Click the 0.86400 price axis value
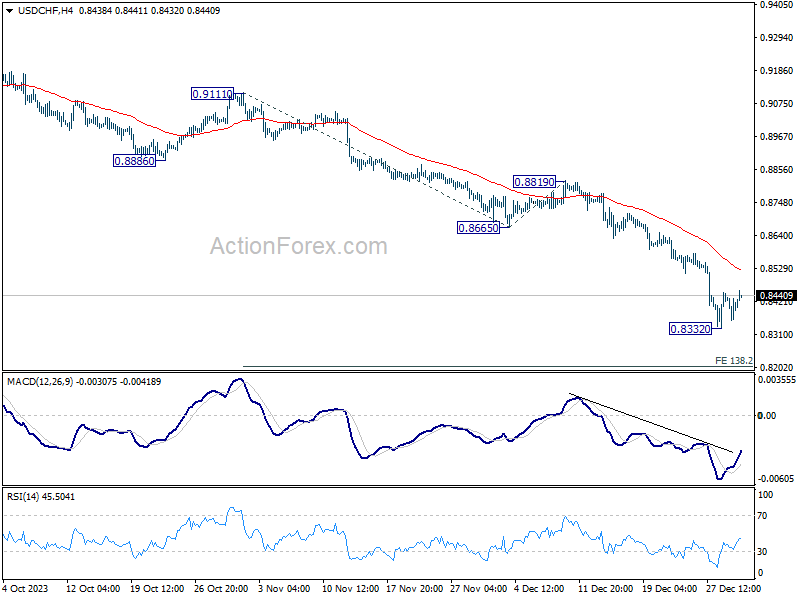The height and width of the screenshot is (600, 800). coord(776,236)
